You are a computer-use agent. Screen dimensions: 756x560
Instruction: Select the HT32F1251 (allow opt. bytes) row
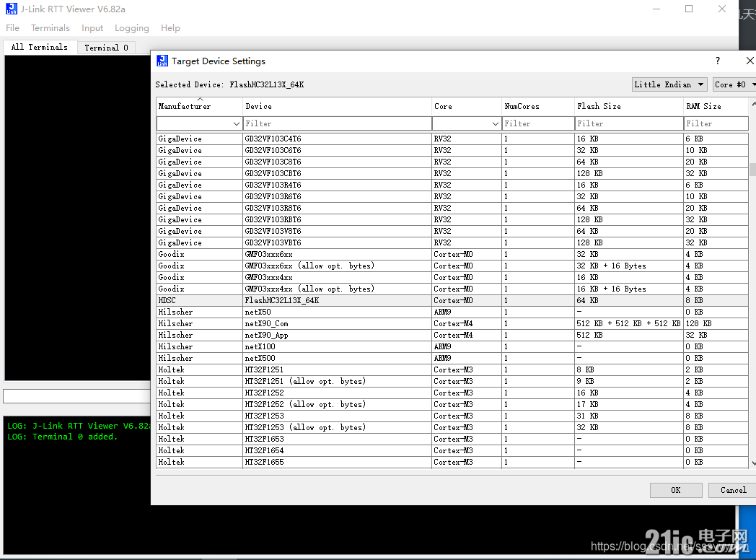pos(452,382)
